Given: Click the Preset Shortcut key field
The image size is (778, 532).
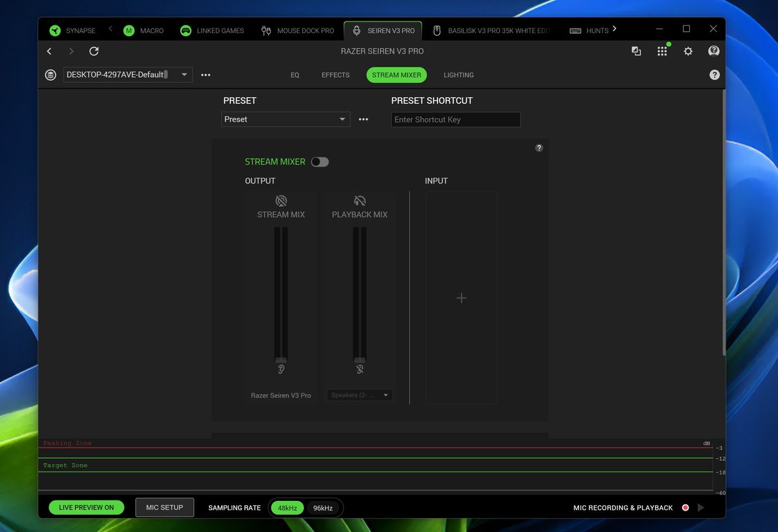Looking at the screenshot, I should pos(456,119).
